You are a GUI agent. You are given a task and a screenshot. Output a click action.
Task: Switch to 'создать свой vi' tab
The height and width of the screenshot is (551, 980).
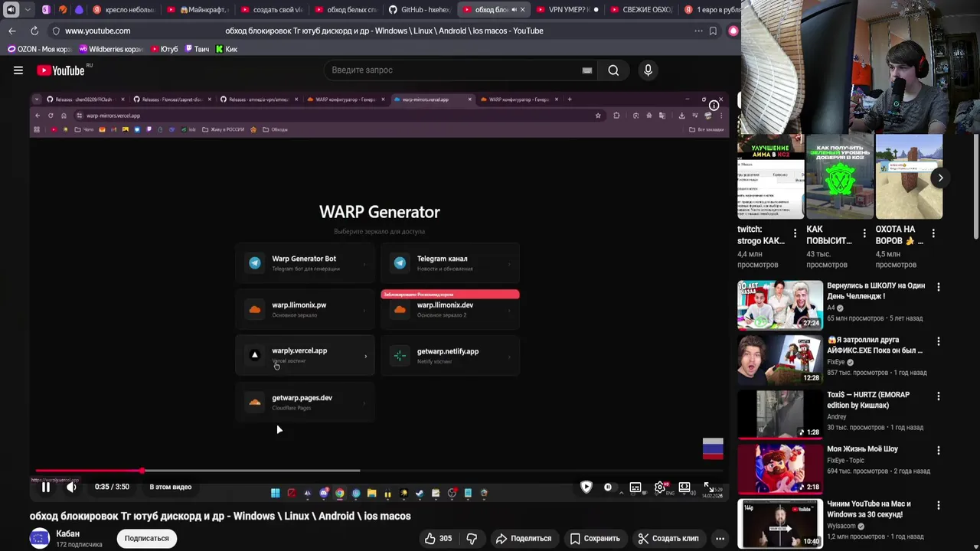[272, 10]
